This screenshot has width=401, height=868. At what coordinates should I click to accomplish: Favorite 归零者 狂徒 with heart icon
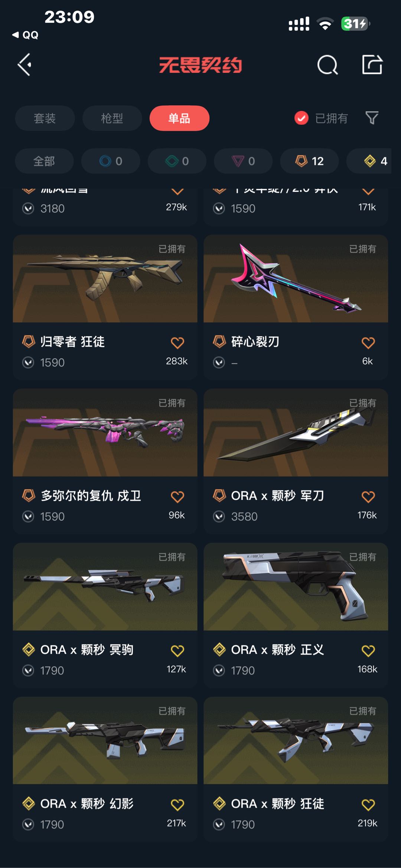177,342
